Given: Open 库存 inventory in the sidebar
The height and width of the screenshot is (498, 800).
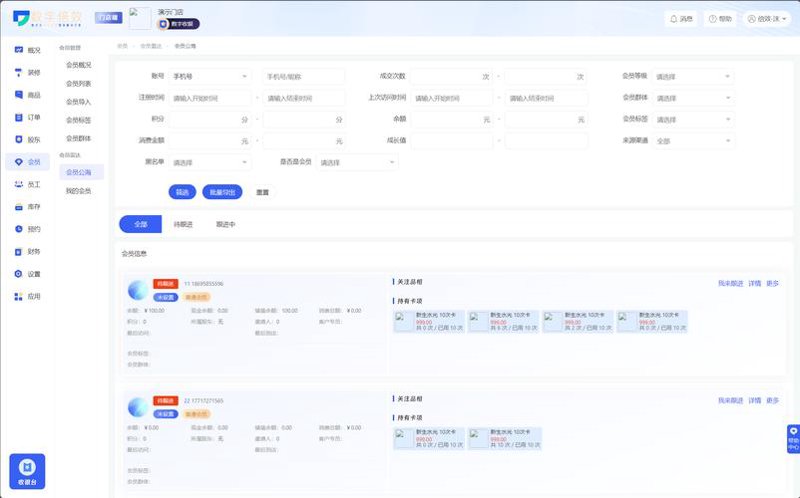Looking at the screenshot, I should click(x=27, y=207).
